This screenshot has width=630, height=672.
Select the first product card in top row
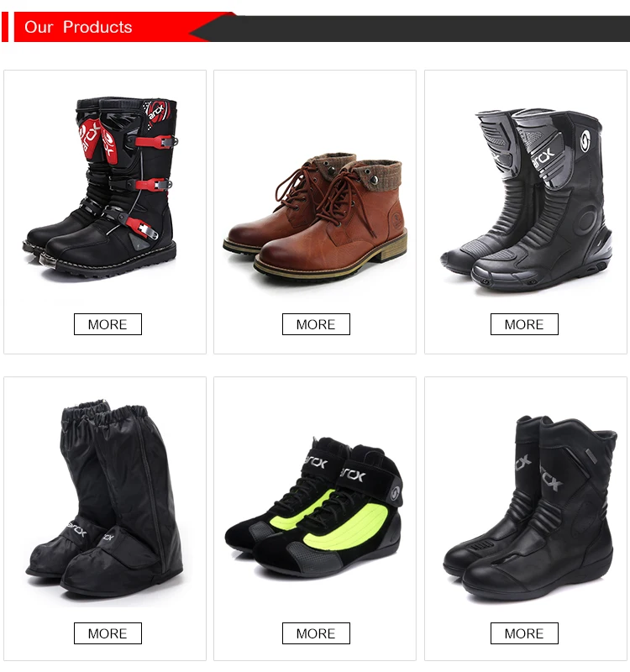pos(105,213)
